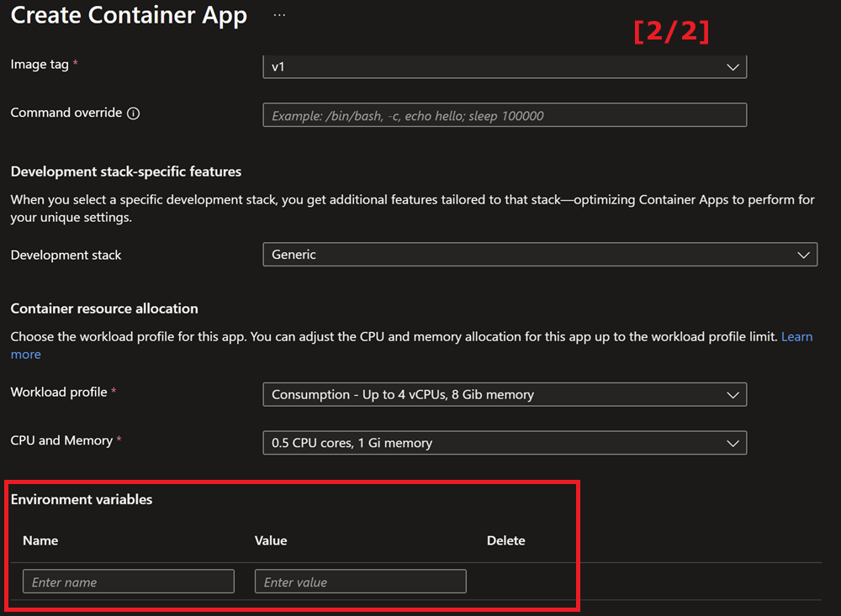Open the Image tag dropdown showing v1
The height and width of the screenshot is (616, 841).
tap(505, 66)
